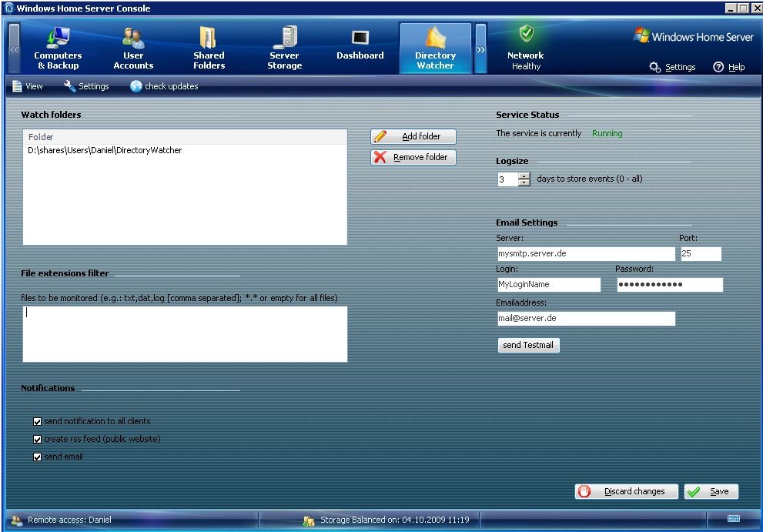Toggle send notification to all clients
The height and width of the screenshot is (532, 763).
pyautogui.click(x=38, y=421)
